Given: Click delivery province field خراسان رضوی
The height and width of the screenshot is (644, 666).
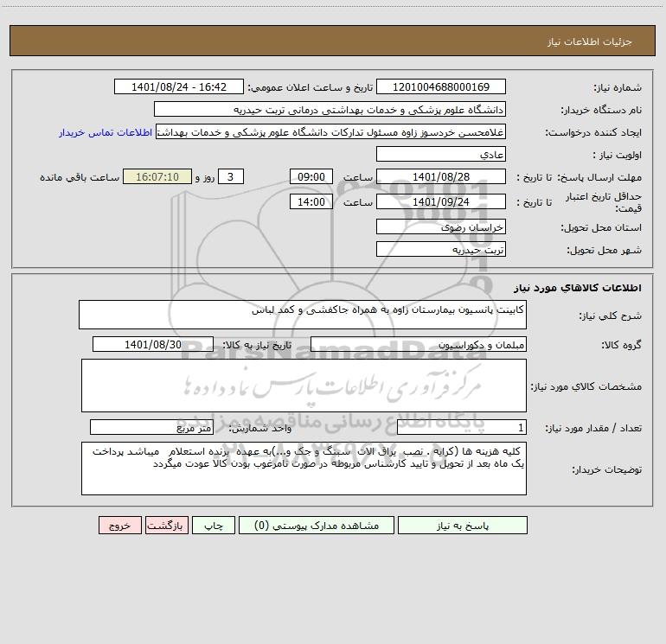Looking at the screenshot, I should [441, 226].
